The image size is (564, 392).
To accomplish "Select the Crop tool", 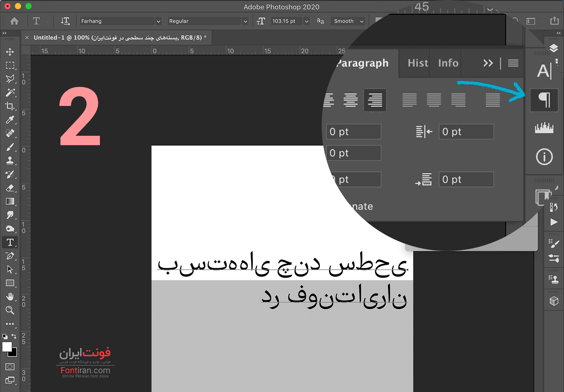I will click(x=10, y=106).
